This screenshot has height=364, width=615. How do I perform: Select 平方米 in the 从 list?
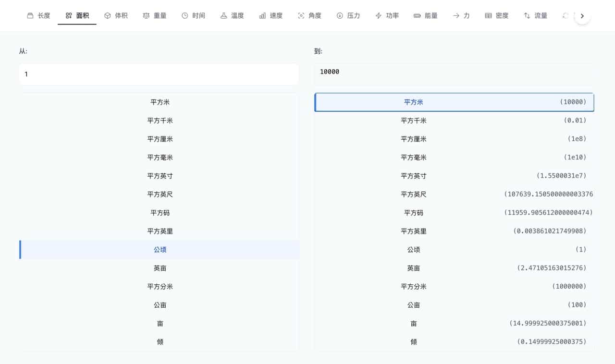pyautogui.click(x=159, y=102)
